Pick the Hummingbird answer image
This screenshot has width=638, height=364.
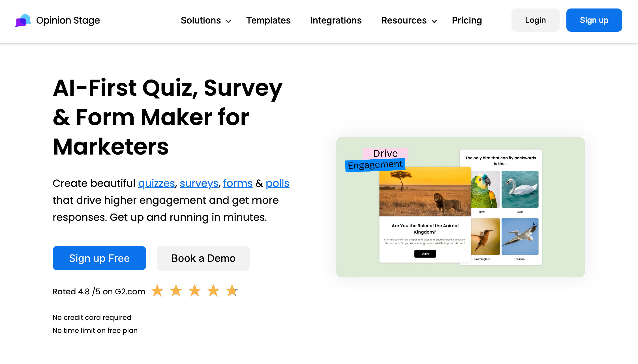[485, 236]
